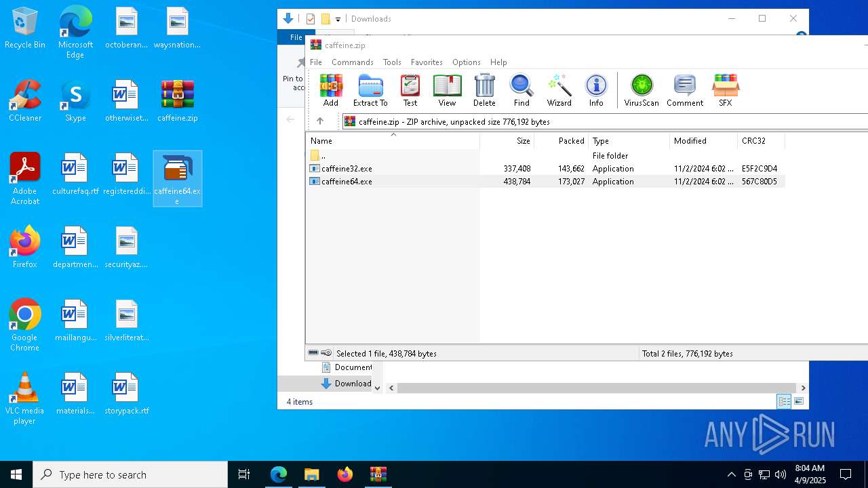Go up one folder level arrow

click(x=320, y=121)
